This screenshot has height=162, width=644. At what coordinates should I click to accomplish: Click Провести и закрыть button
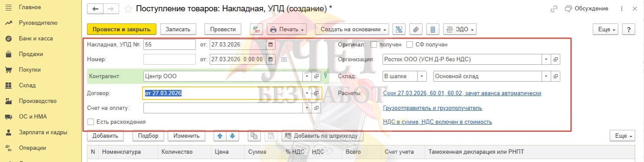point(121,29)
